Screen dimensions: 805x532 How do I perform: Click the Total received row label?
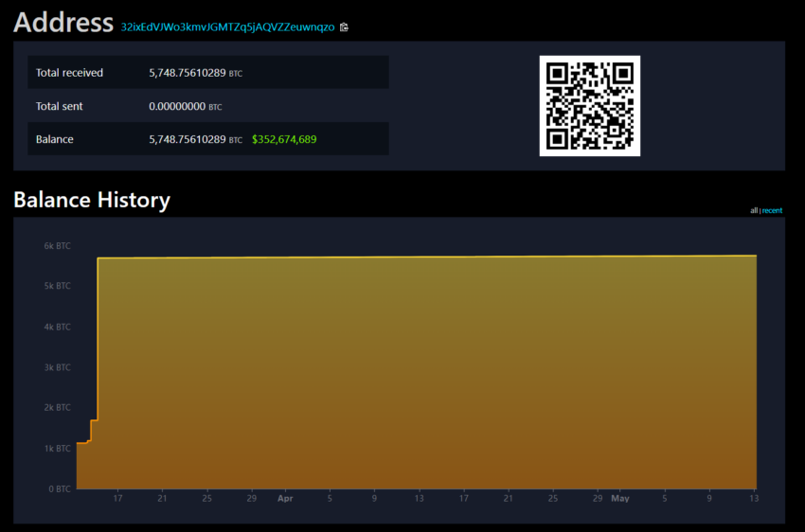click(69, 73)
